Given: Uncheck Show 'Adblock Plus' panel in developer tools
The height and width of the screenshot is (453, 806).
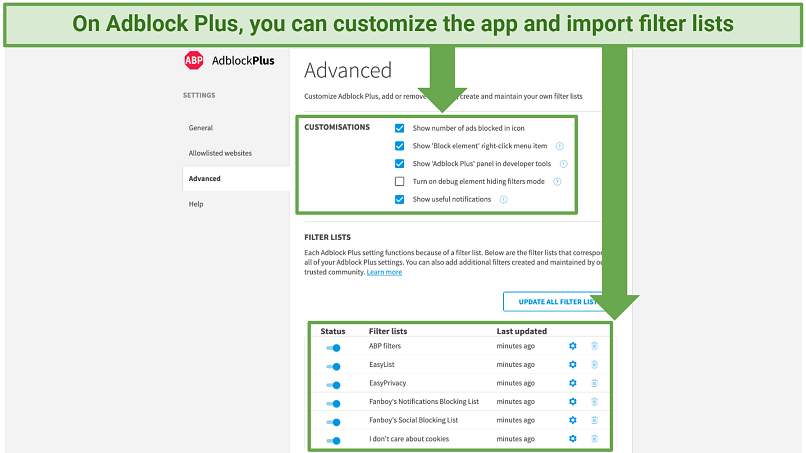Looking at the screenshot, I should point(399,164).
